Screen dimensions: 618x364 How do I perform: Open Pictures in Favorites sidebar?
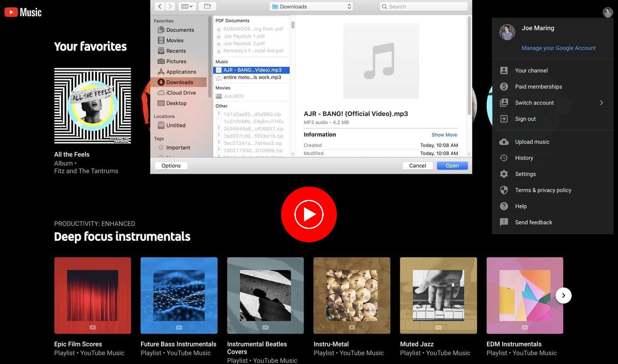click(176, 61)
